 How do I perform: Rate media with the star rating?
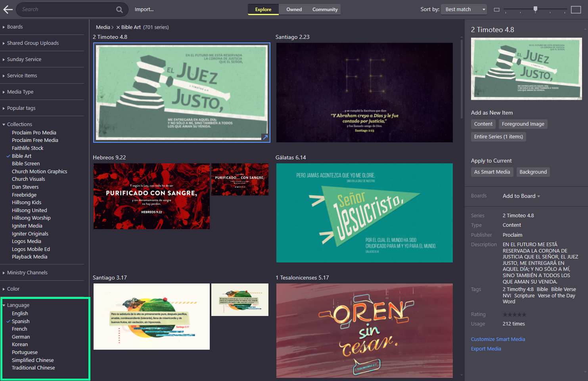coord(514,314)
